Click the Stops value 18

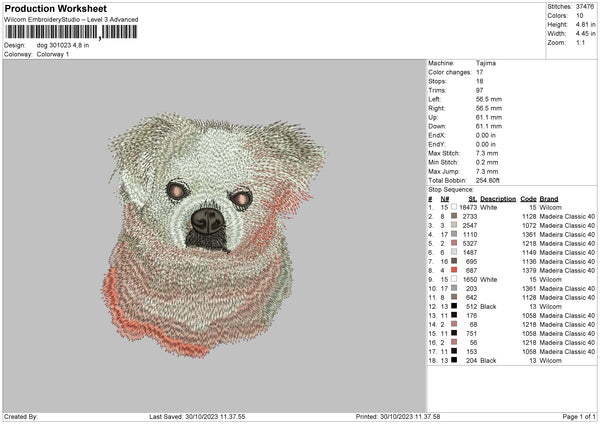(x=479, y=81)
